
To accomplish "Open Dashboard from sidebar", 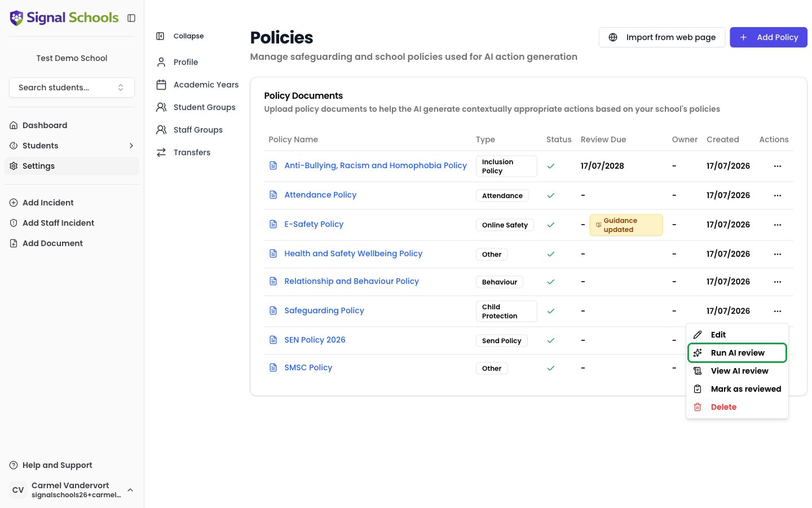I will [72, 125].
